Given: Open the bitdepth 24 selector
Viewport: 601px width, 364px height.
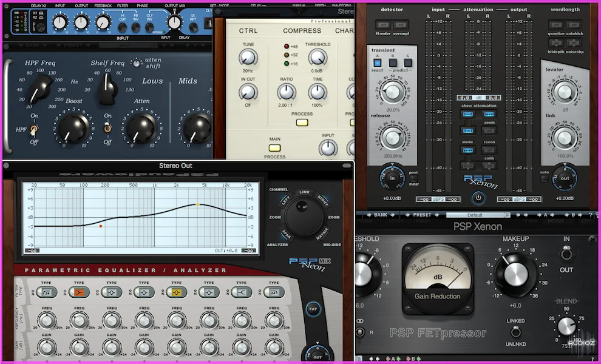Looking at the screenshot, I should 556,43.
